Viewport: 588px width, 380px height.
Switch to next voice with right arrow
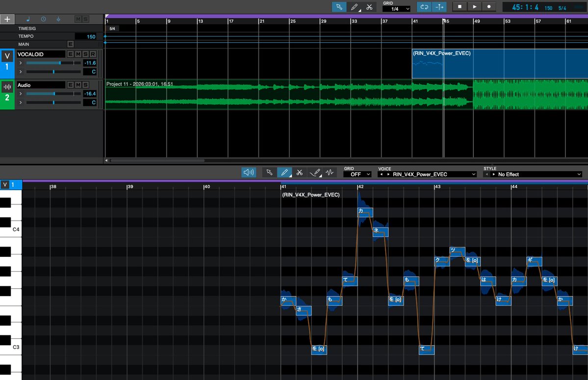(388, 174)
